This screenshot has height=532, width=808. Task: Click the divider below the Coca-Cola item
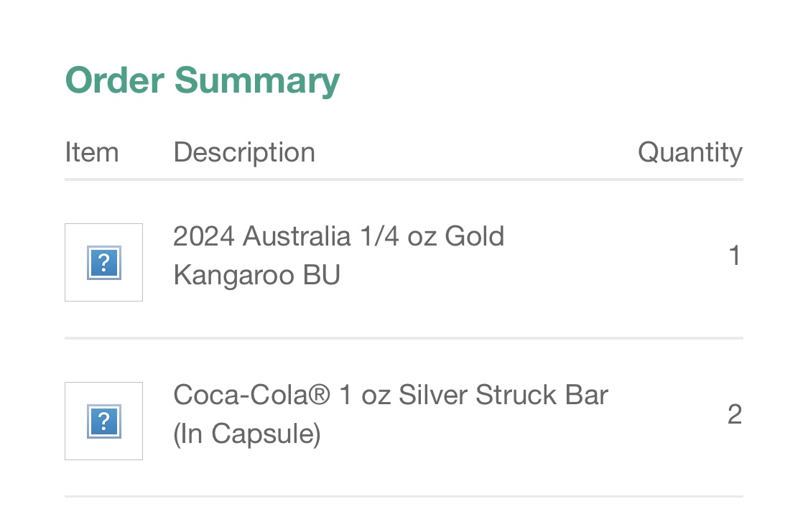click(x=404, y=497)
